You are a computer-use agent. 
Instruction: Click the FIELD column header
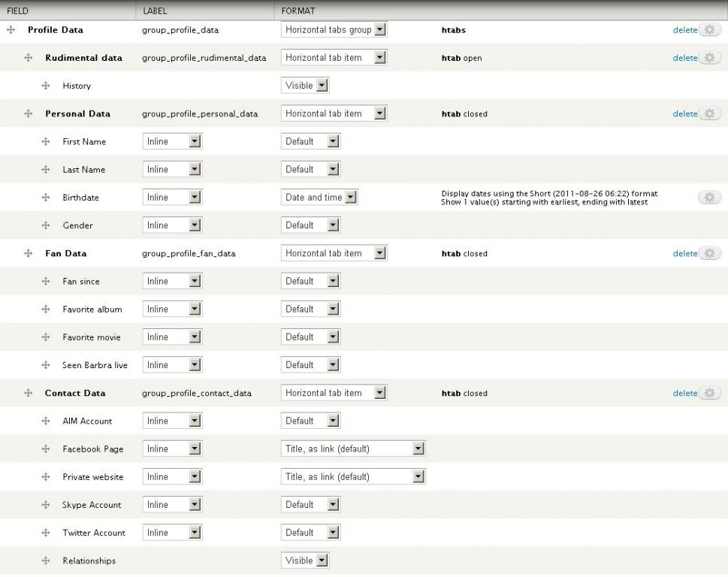[x=17, y=11]
